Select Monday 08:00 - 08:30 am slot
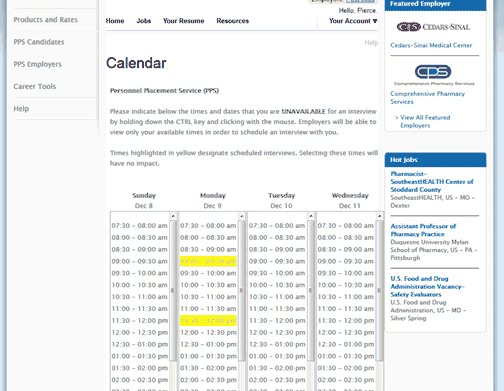This screenshot has height=391, width=504. [x=208, y=238]
